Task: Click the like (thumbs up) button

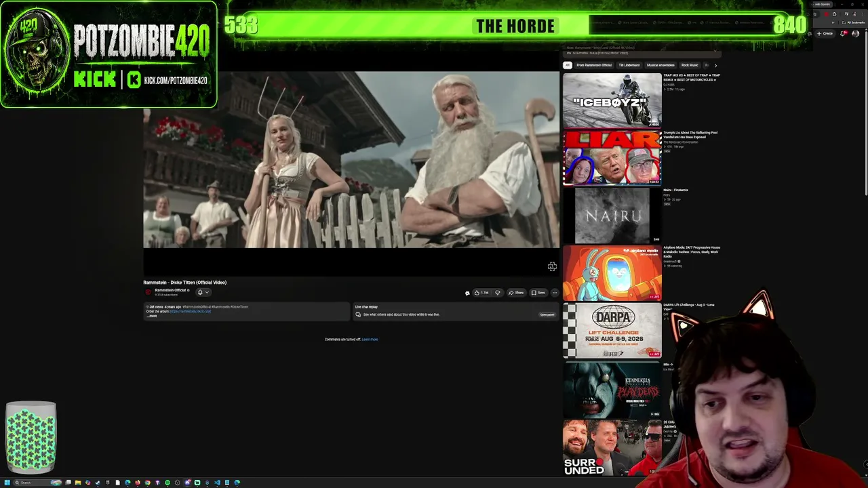Action: tap(481, 293)
